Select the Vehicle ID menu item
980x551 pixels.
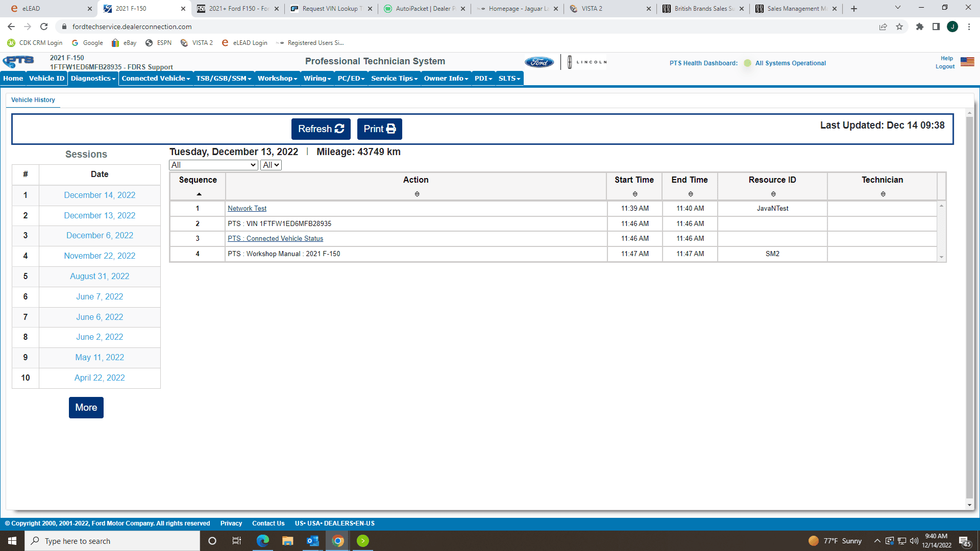46,78
